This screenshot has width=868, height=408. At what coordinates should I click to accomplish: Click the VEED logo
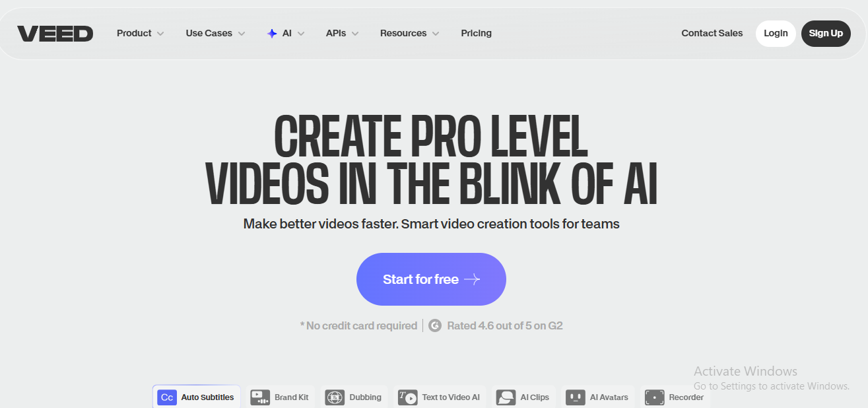point(55,34)
